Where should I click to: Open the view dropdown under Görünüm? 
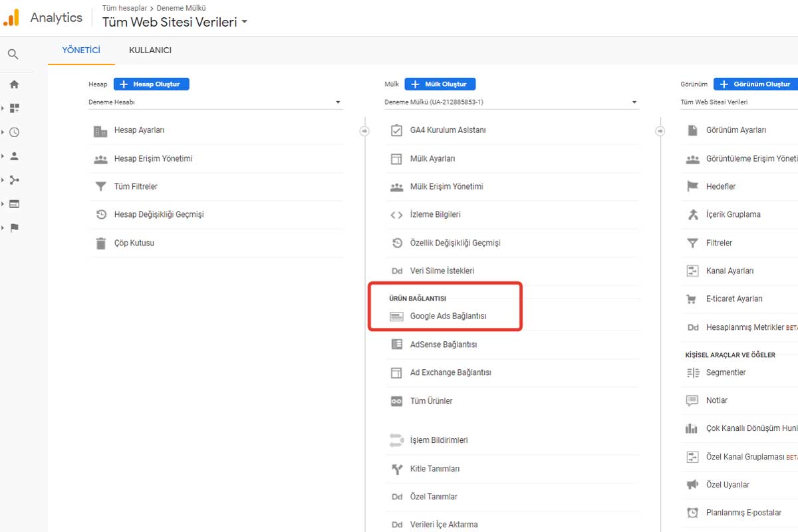click(x=739, y=102)
